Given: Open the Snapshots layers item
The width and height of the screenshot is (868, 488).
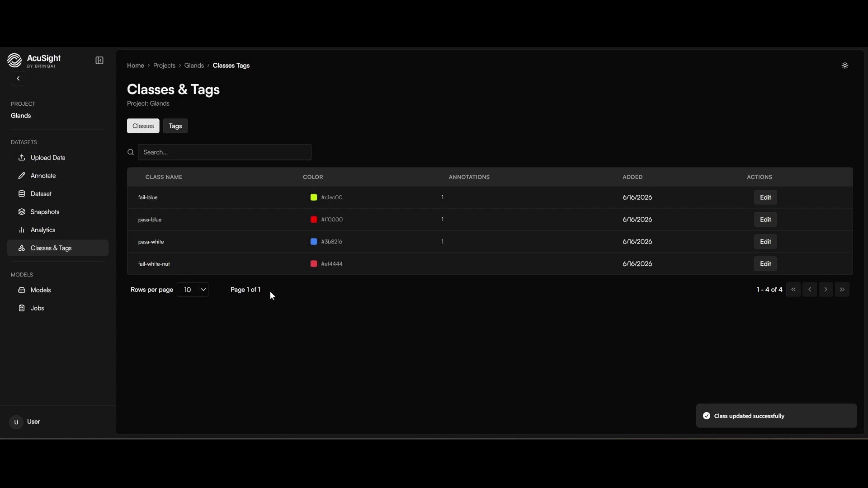Looking at the screenshot, I should coord(58,212).
